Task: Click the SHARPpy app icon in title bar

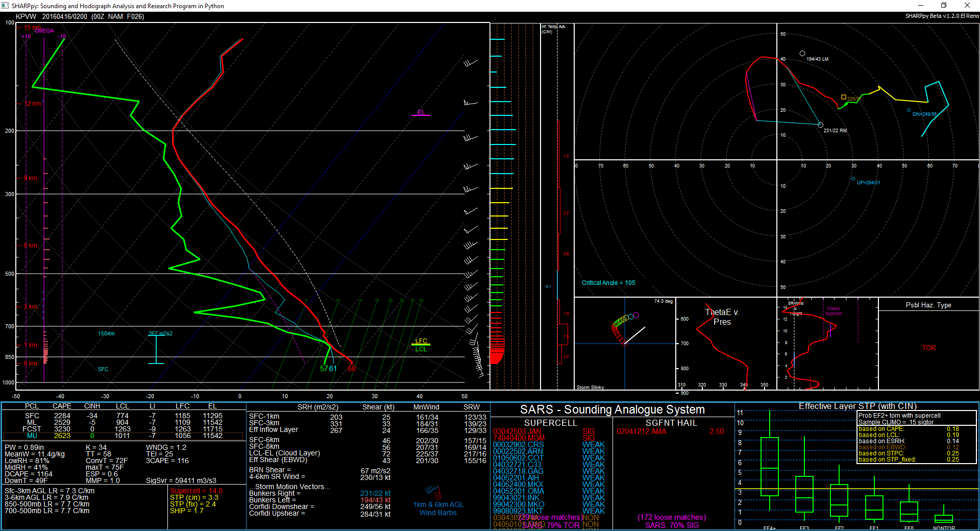Action: [x=6, y=6]
